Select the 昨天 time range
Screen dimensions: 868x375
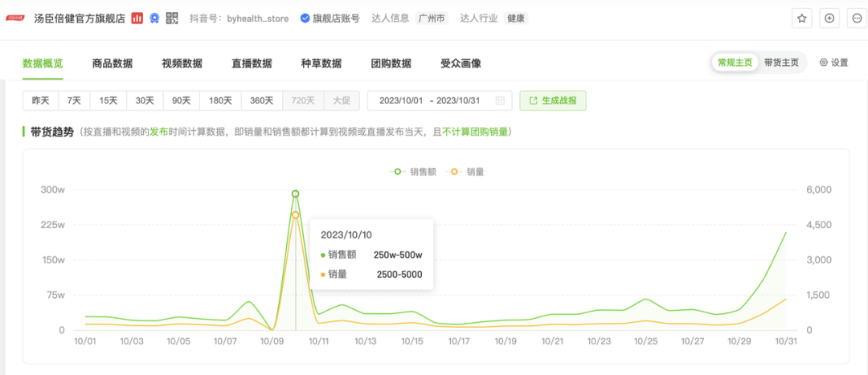click(x=41, y=100)
